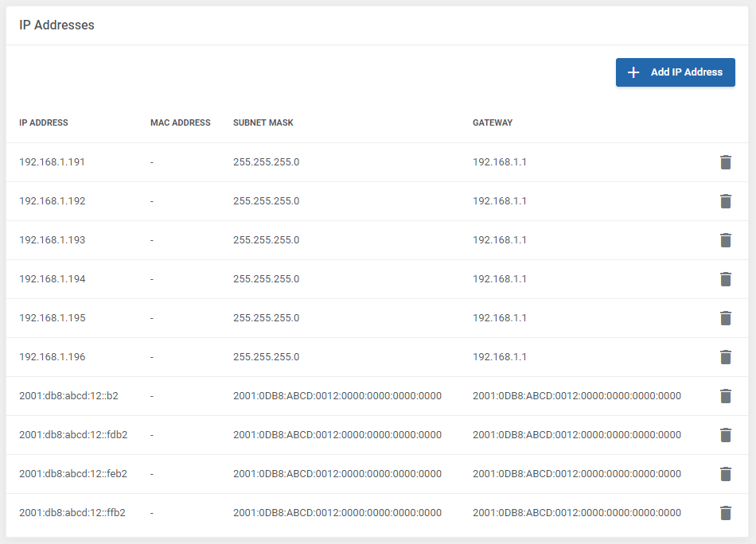Click gateway 192.168.1.1 in 192.168.1.192 row
The image size is (756, 544).
coord(500,201)
